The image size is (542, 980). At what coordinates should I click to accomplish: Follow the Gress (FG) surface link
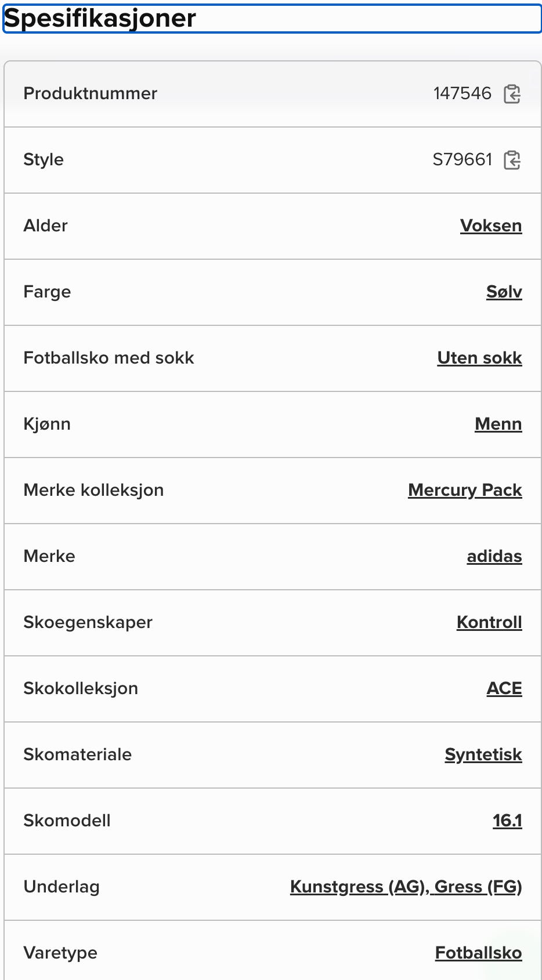[478, 887]
